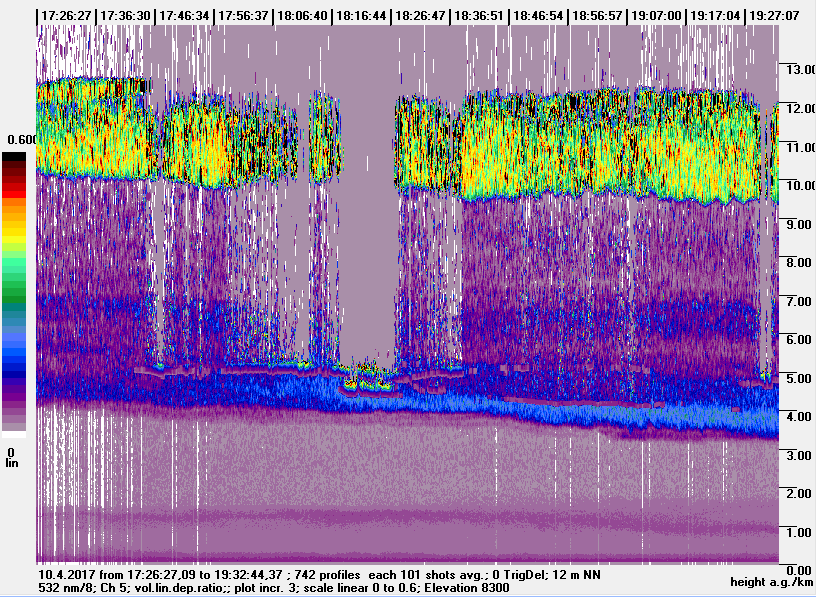Click the 18:56:57 time axis label
Viewport: 816px width, 597px height.
click(x=597, y=16)
